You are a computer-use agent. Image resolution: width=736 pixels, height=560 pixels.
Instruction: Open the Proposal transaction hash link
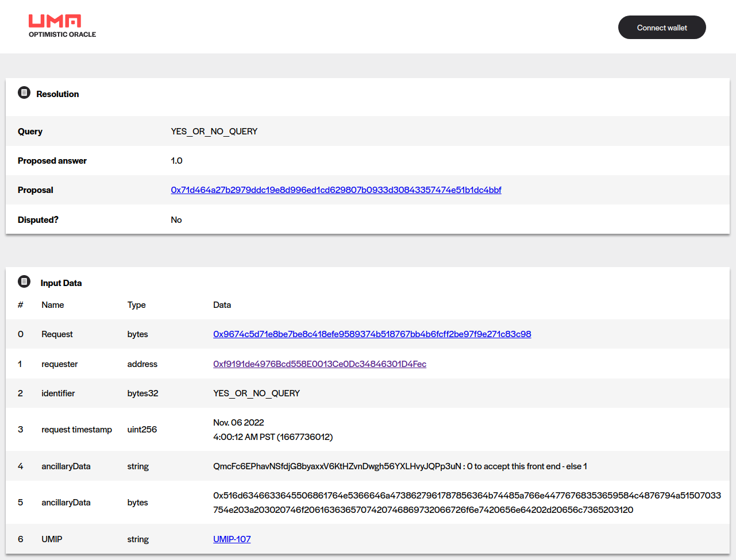[336, 190]
